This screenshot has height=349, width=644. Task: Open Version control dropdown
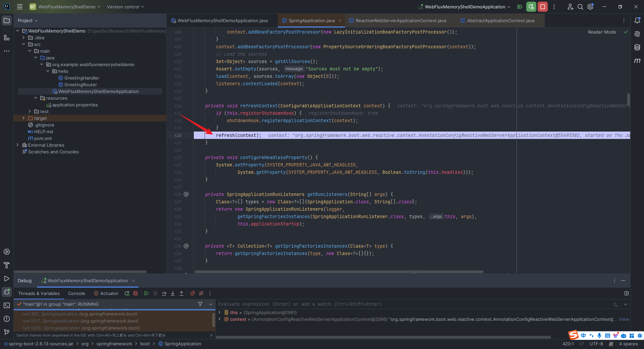point(125,7)
